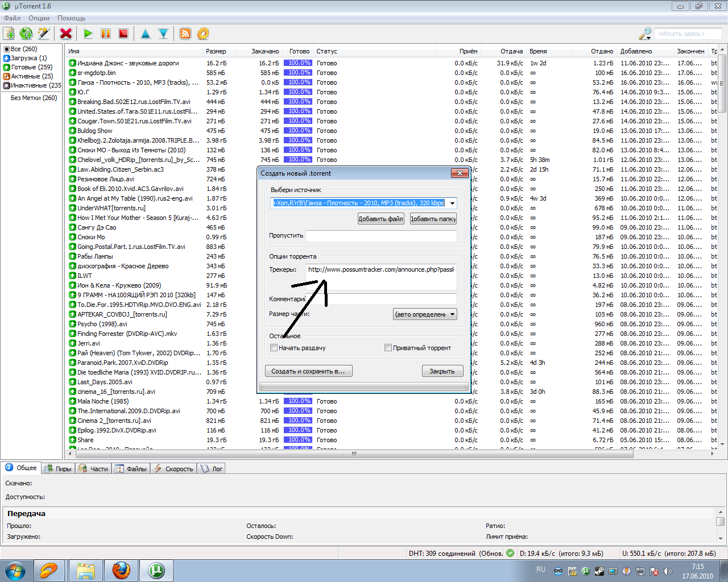Switch to the Общее tab

pyautogui.click(x=21, y=468)
